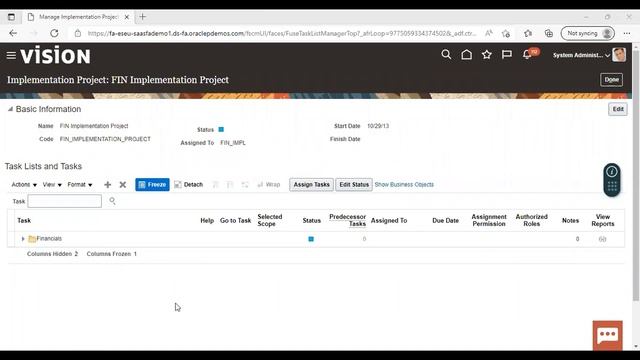
Task: Click the task search magnifier icon
Action: point(112,201)
